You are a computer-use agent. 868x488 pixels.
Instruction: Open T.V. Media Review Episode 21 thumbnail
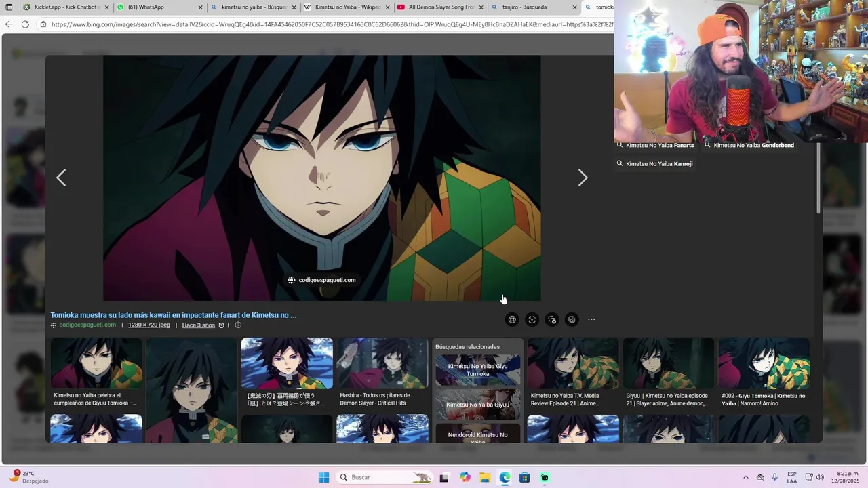coord(573,363)
